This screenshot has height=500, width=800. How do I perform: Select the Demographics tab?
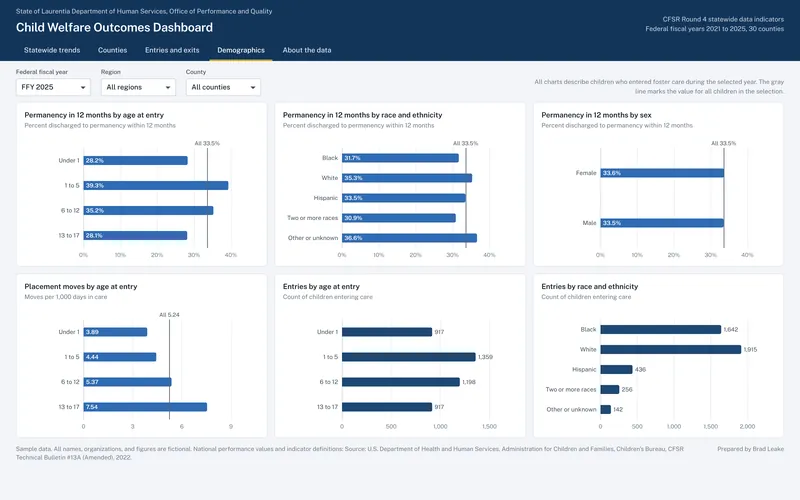(x=241, y=50)
